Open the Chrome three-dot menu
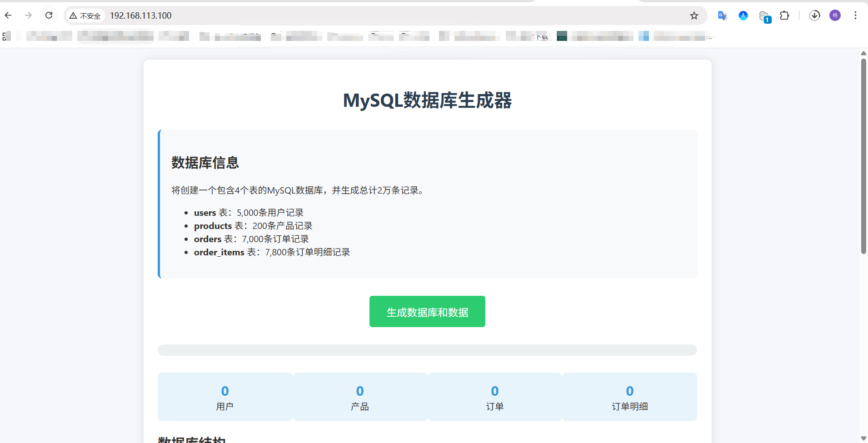 [855, 15]
